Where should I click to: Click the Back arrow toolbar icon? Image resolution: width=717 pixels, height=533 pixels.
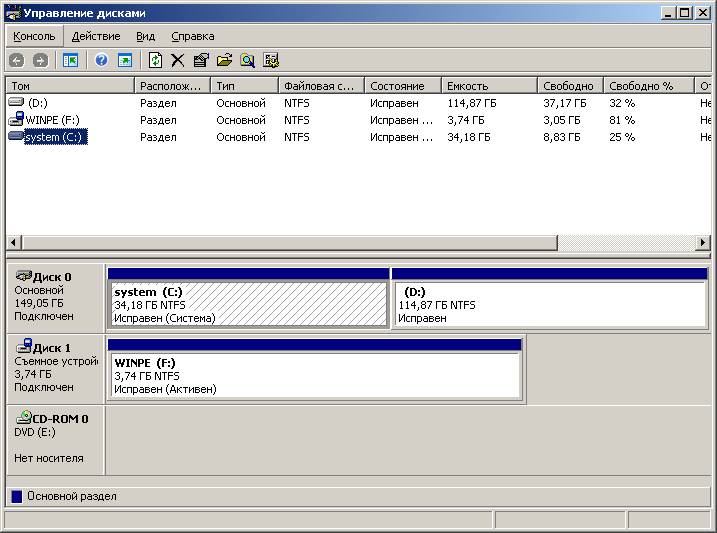(16, 61)
